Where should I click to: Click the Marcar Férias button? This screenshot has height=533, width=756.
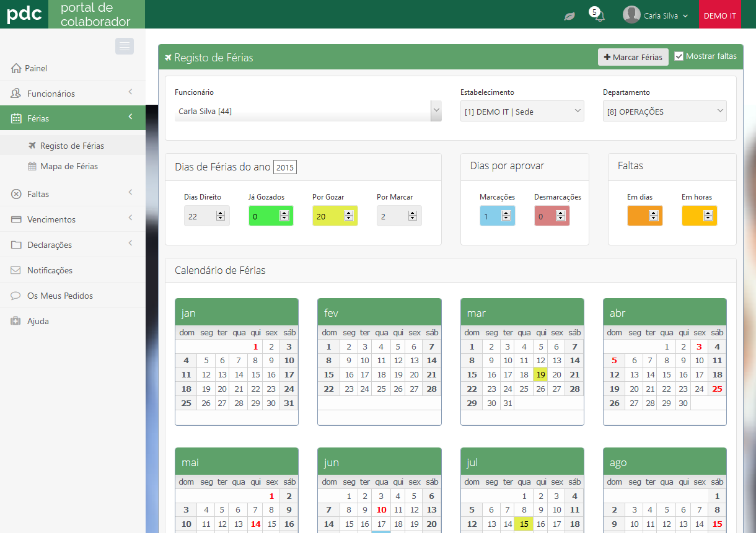click(x=633, y=57)
